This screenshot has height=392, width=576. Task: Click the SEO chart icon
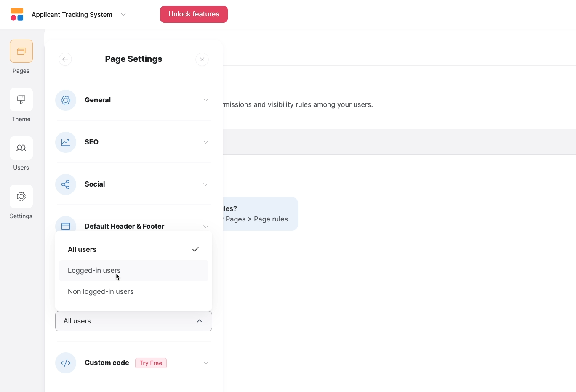(x=66, y=142)
